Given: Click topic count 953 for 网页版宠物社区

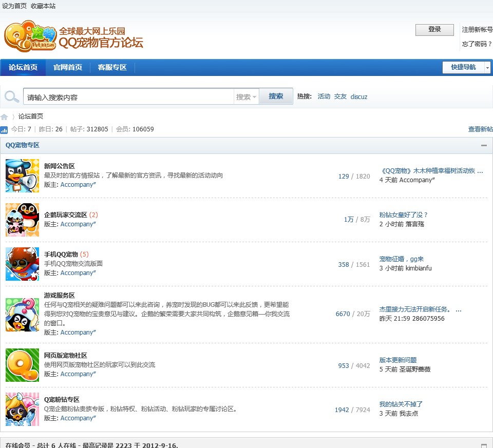Looking at the screenshot, I should (x=344, y=366).
